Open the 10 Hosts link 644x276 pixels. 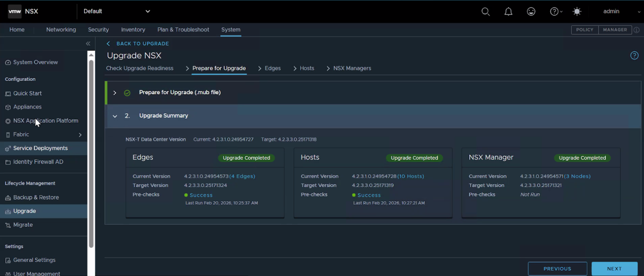point(411,176)
